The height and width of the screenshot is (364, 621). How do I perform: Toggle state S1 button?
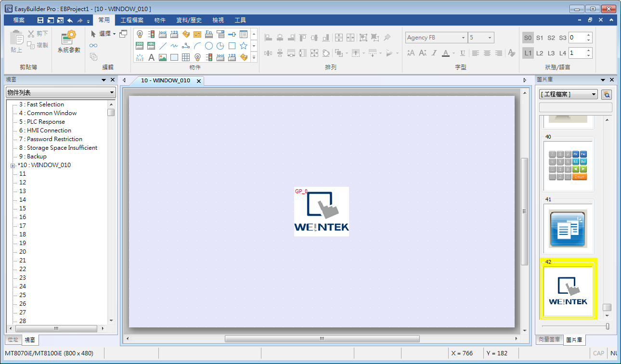coord(540,38)
